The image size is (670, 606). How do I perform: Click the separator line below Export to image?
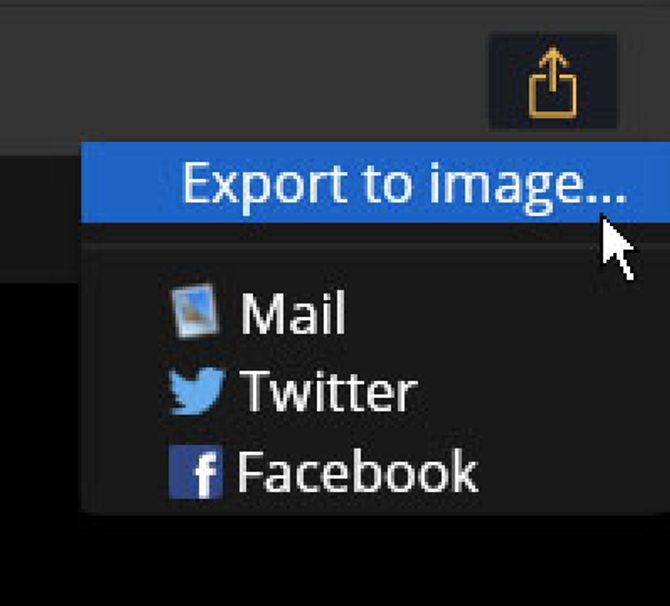click(375, 247)
